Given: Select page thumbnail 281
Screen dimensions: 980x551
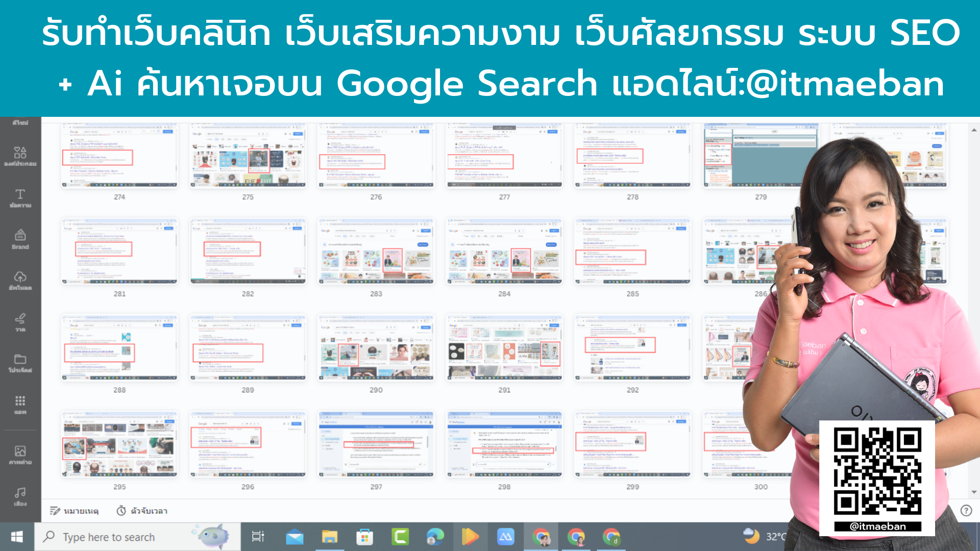Looking at the screenshot, I should pyautogui.click(x=119, y=252).
